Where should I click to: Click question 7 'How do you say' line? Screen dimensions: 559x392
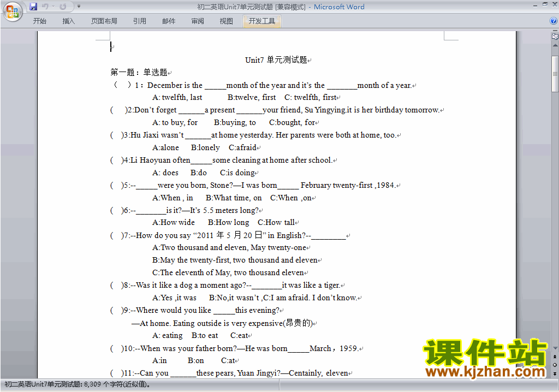pyautogui.click(x=228, y=235)
